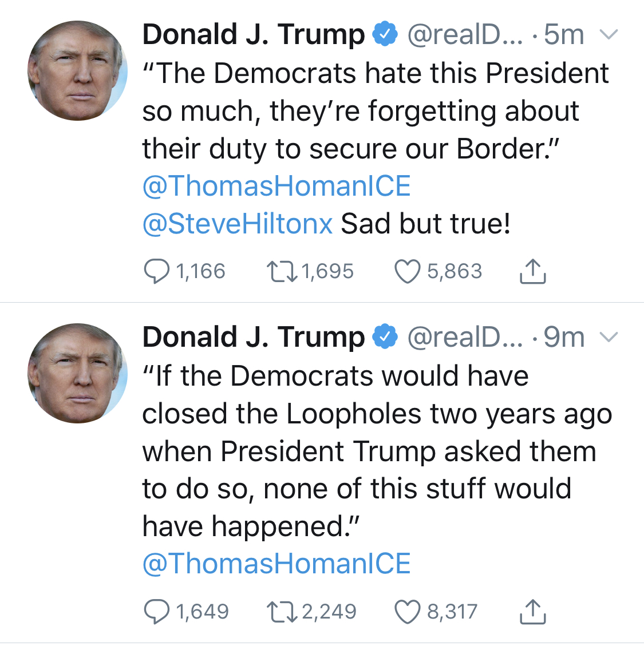This screenshot has height=646, width=644.
Task: Reply to the 5m-old tweet
Action: (156, 271)
